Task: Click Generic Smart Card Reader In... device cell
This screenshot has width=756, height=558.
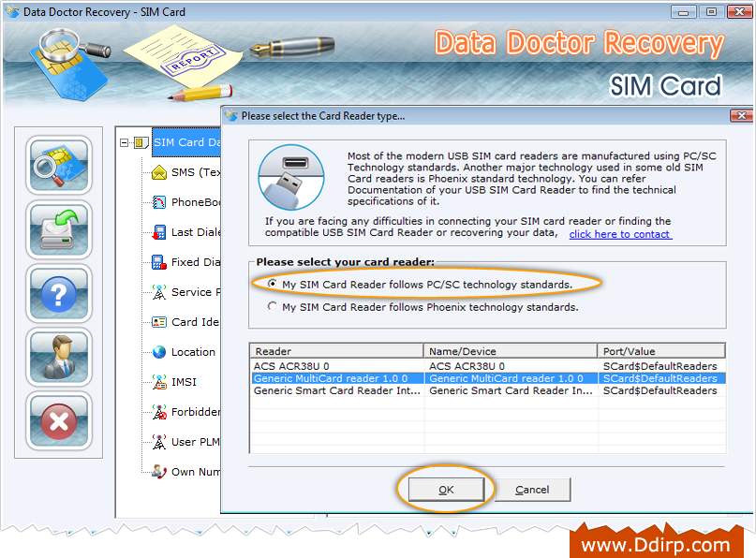Action: click(x=511, y=390)
